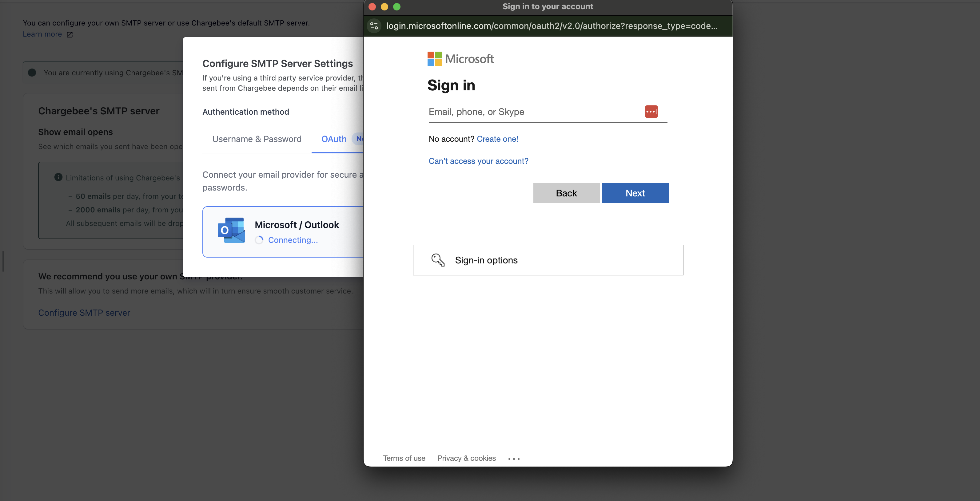Click the Next button to continue sign-in
This screenshot has height=501, width=980.
click(635, 193)
